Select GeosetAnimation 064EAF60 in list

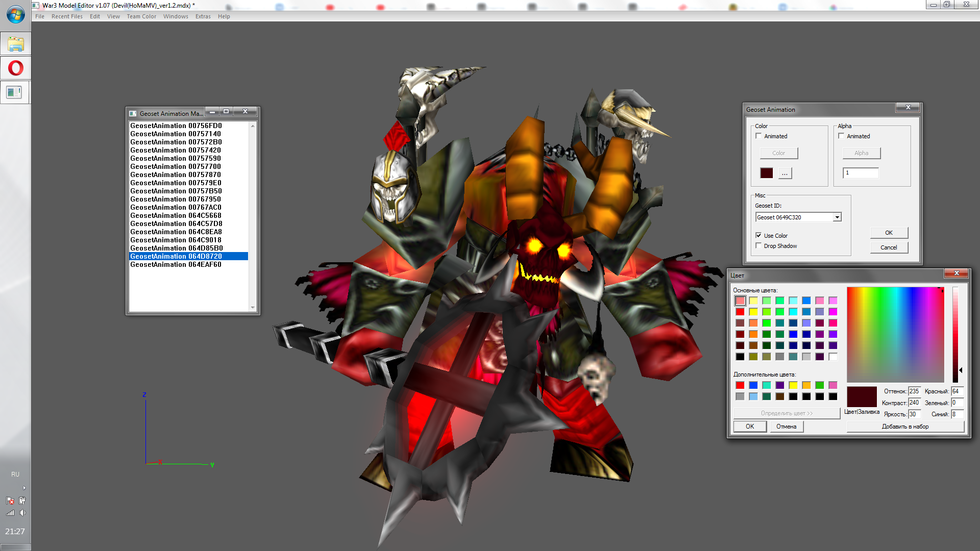[176, 264]
